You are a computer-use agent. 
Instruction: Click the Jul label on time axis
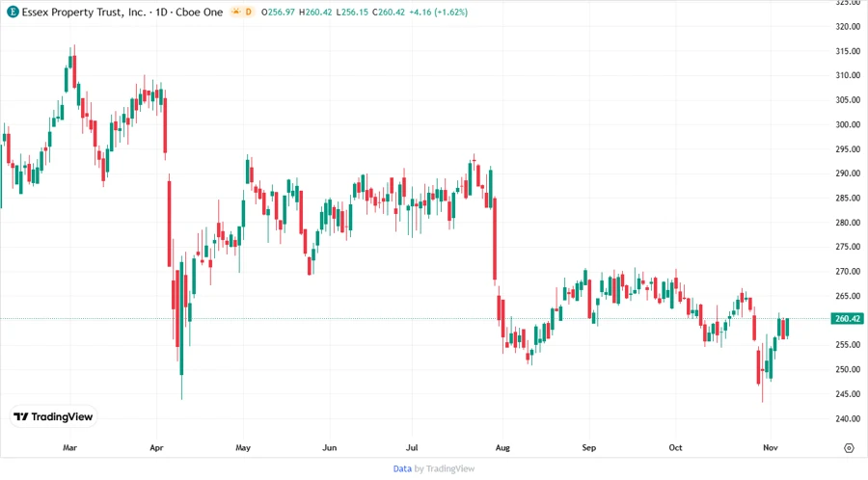[x=412, y=447]
